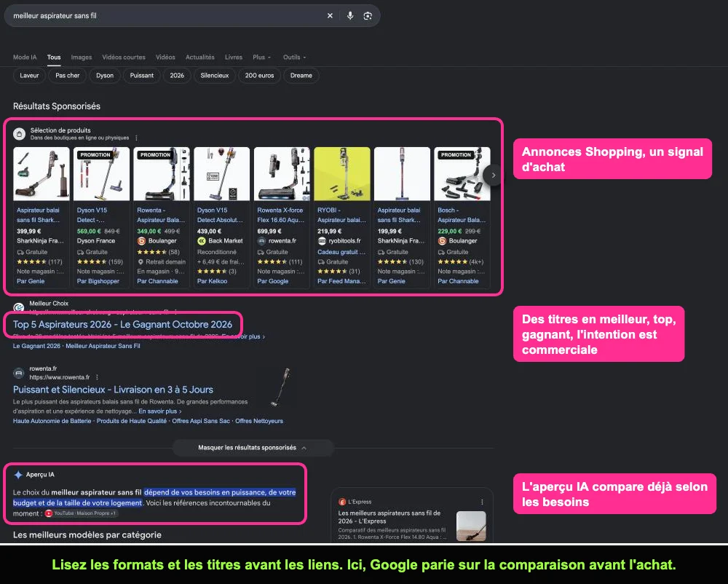
Task: Open the Outils dropdown
Action: point(294,57)
